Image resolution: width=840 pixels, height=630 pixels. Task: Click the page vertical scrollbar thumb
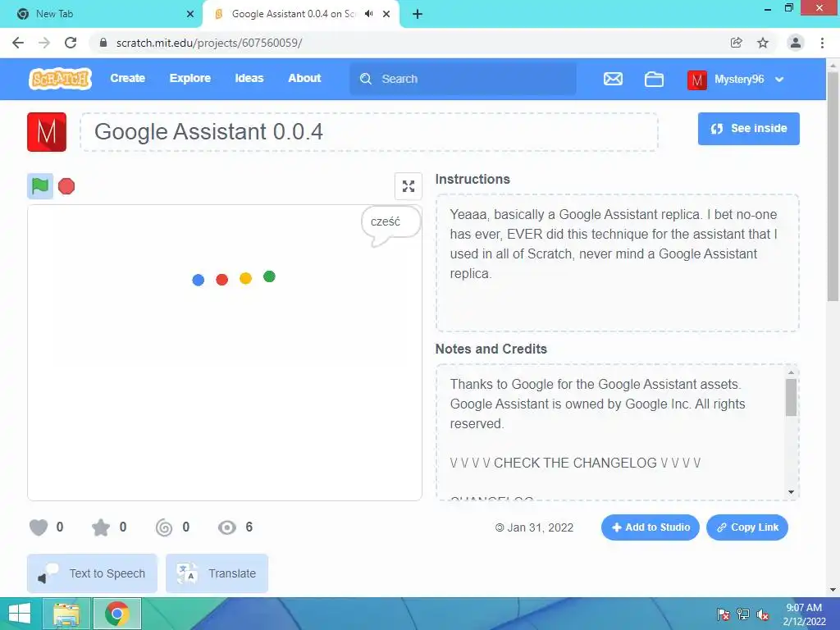[833, 186]
